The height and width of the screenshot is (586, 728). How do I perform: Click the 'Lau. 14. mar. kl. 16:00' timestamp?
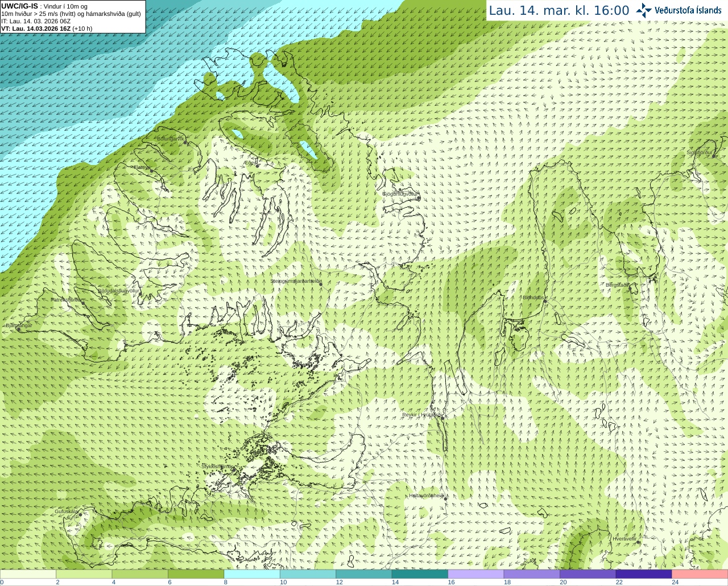(559, 10)
